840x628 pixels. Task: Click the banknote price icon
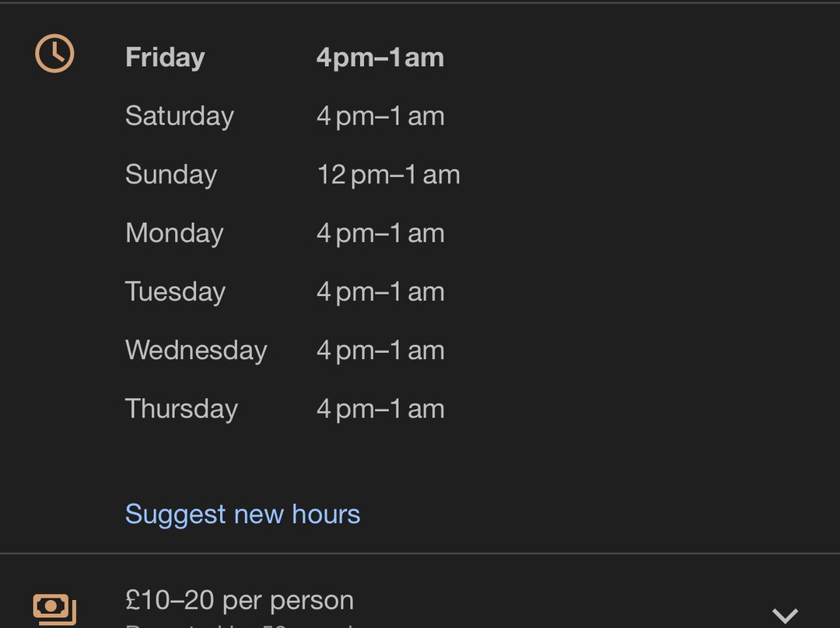pos(54,609)
